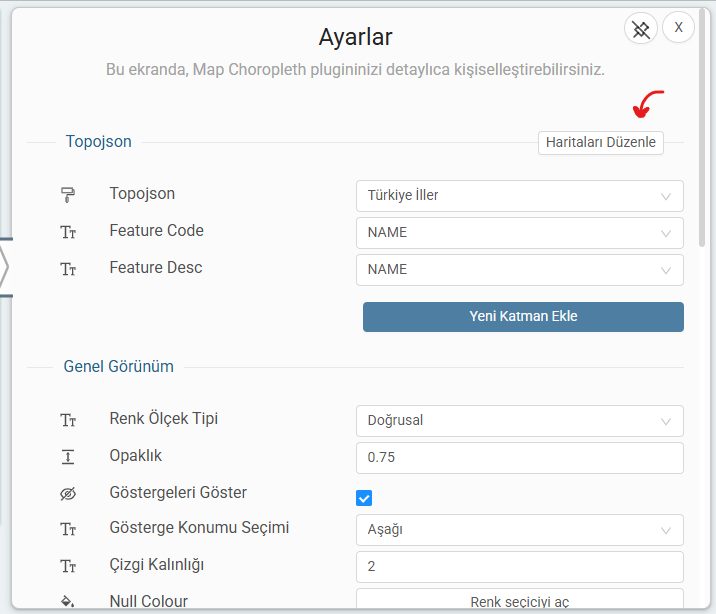This screenshot has width=716, height=614.
Task: Click the crossed-eye icon beside Göstergeleri Göster
Action: click(68, 494)
